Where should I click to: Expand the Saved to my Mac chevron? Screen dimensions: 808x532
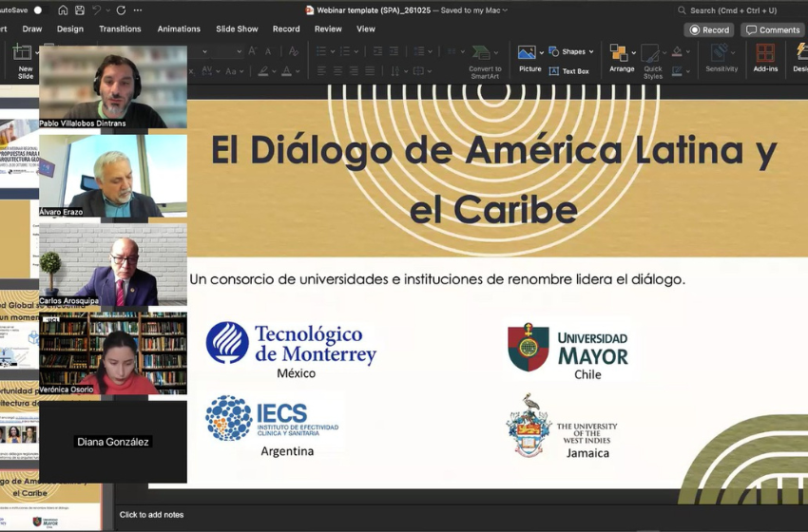point(505,10)
